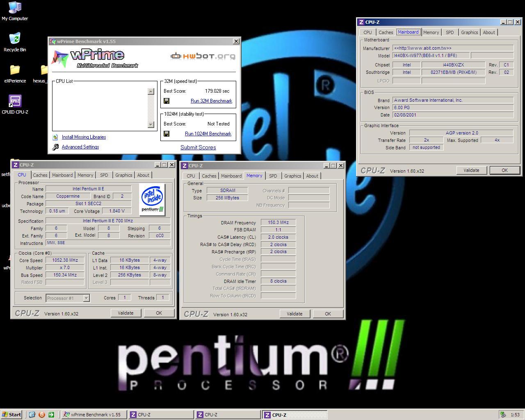This screenshot has height=420, width=525.
Task: Click the first Quick Launch icon in taskbar
Action: [x=32, y=415]
